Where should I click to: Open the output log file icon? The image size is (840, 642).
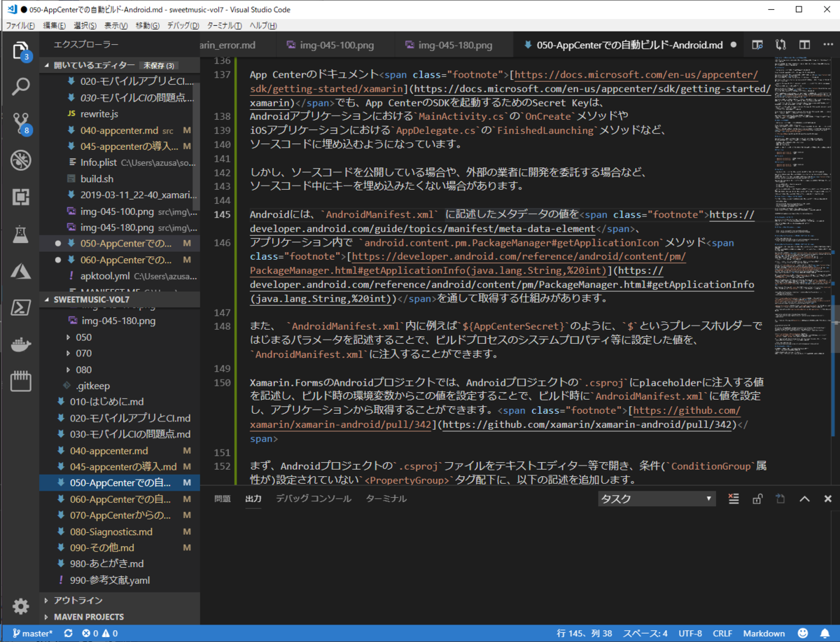(780, 499)
